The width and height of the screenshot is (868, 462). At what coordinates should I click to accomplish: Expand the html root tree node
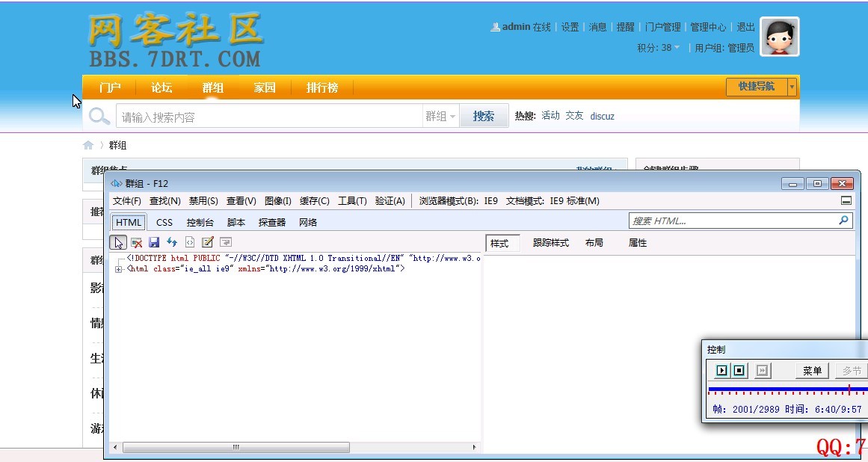pyautogui.click(x=118, y=269)
